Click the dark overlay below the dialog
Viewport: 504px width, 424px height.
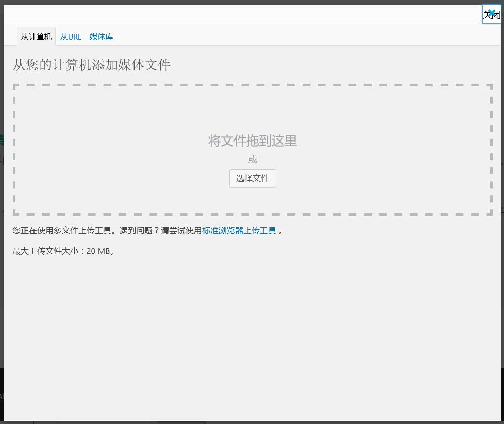(254, 421)
